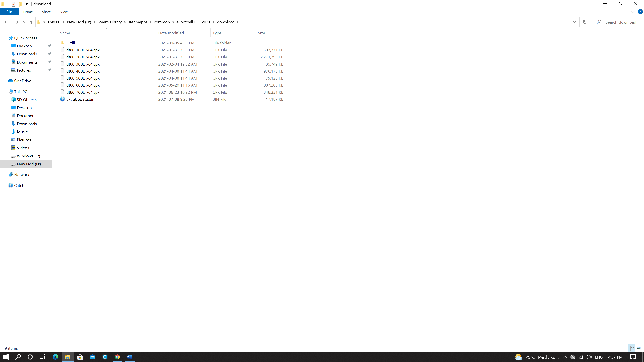Open pinned Downloads under Quick access
The height and width of the screenshot is (362, 644).
point(27,54)
